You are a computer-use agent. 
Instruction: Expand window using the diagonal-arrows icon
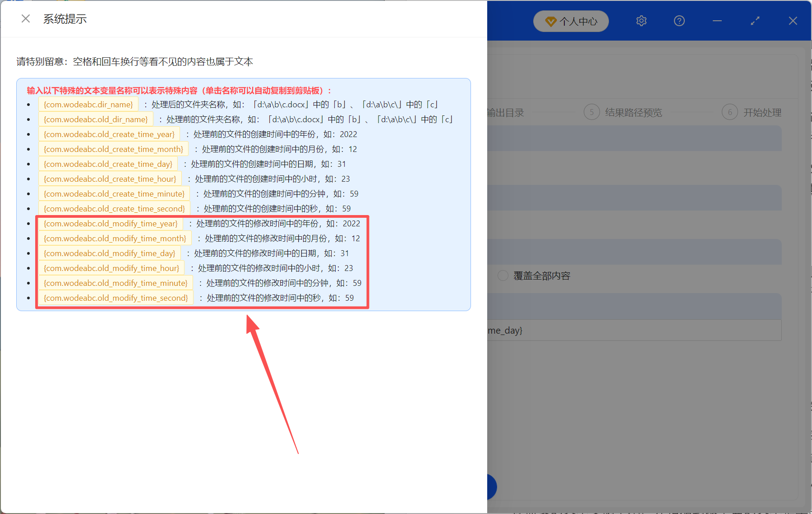(755, 21)
